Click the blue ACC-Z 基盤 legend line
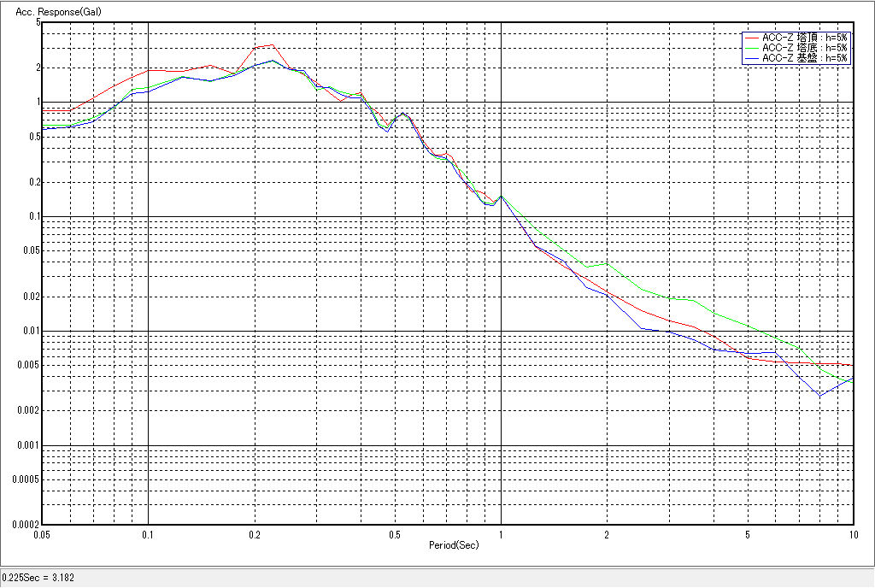Screen dimensions: 875x588 pyautogui.click(x=751, y=57)
